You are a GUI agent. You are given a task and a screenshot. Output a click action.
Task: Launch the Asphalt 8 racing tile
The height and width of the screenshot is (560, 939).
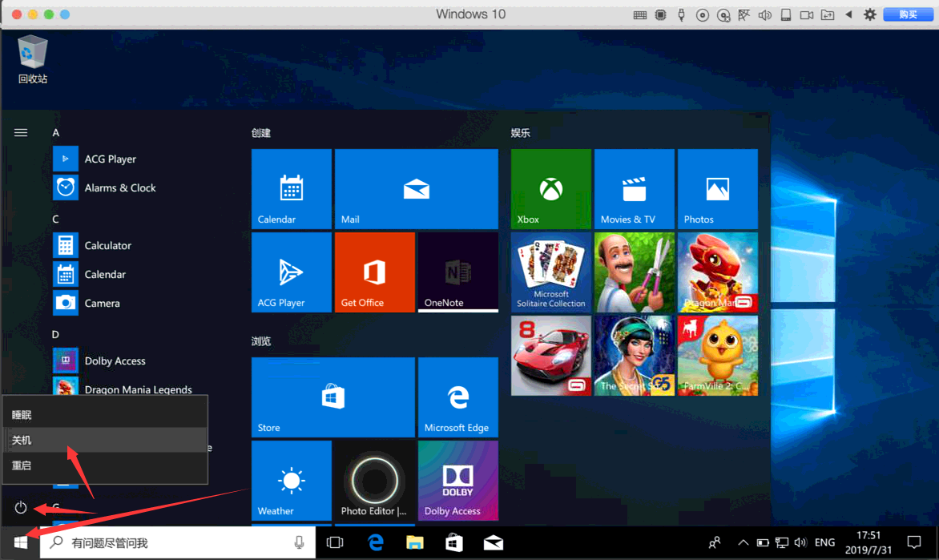pos(551,356)
